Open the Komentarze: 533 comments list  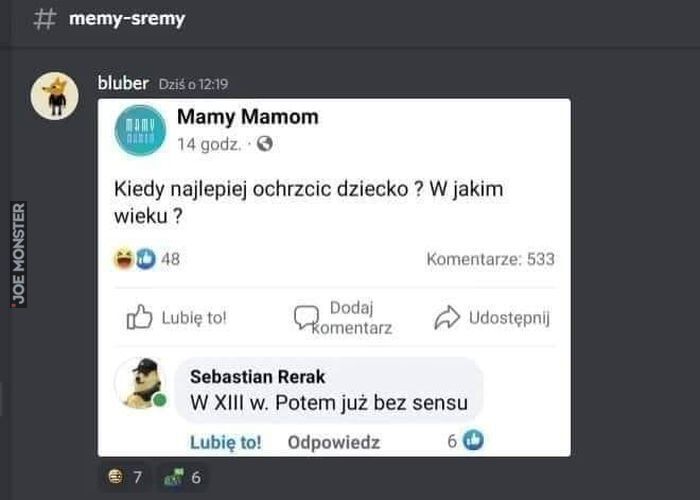click(491, 259)
